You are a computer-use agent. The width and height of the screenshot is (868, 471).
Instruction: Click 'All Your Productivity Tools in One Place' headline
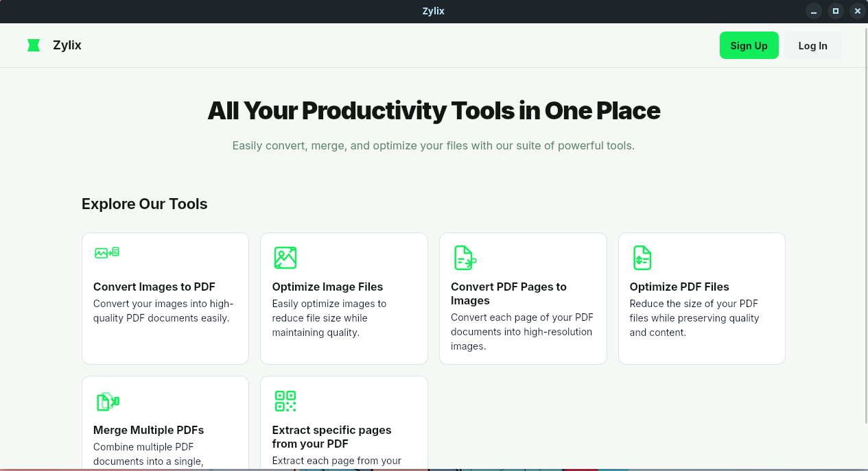tap(434, 110)
